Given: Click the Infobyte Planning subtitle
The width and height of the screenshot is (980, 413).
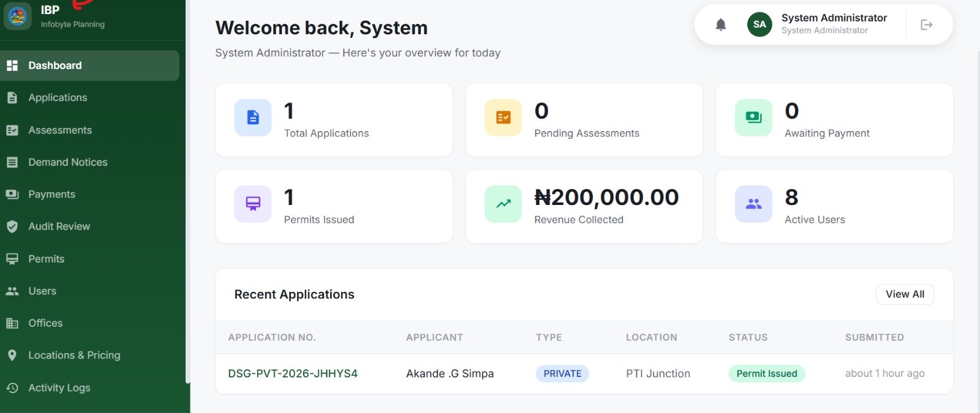Looking at the screenshot, I should [73, 24].
